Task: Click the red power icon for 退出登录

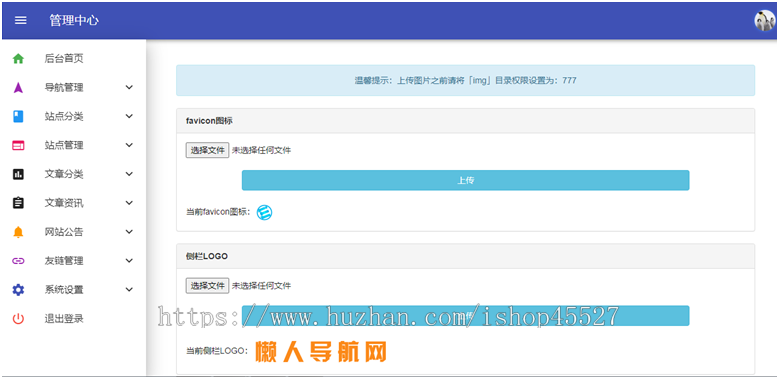Action: (18, 319)
